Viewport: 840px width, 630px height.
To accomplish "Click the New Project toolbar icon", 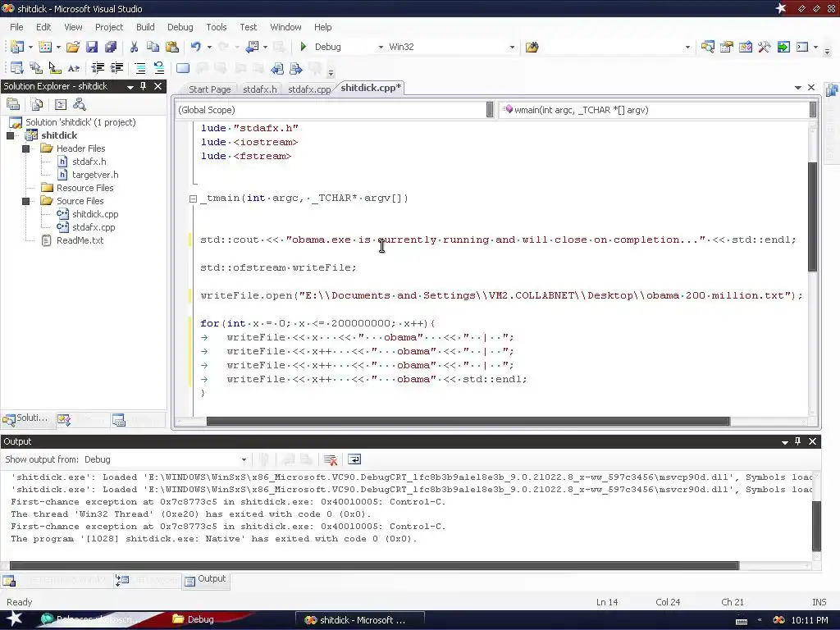I will click(16, 47).
